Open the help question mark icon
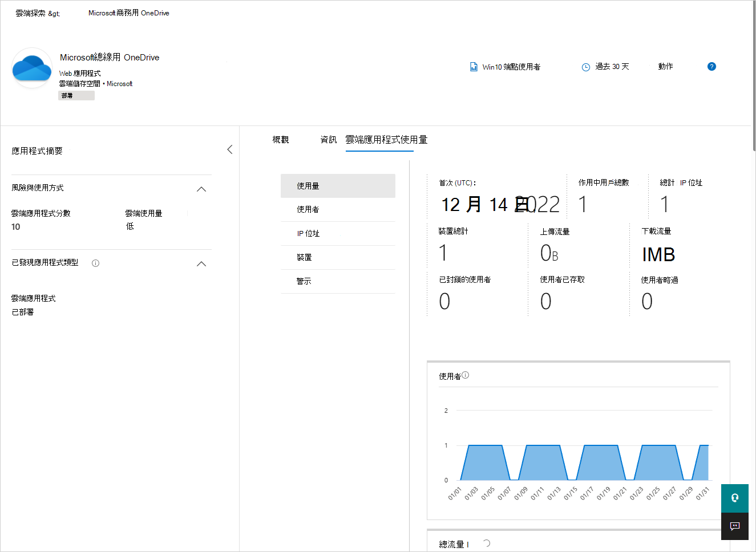Viewport: 756px width, 552px height. pyautogui.click(x=711, y=66)
